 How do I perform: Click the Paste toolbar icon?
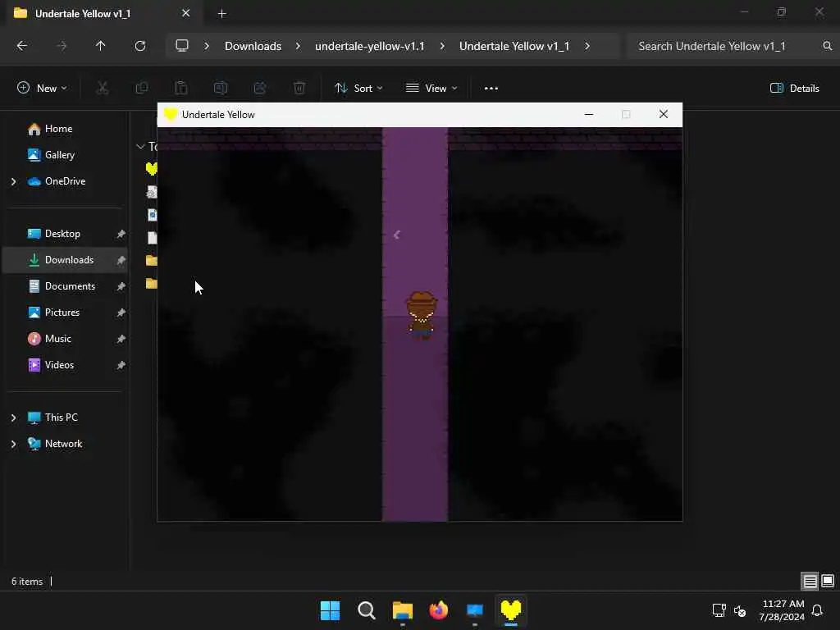pyautogui.click(x=181, y=89)
